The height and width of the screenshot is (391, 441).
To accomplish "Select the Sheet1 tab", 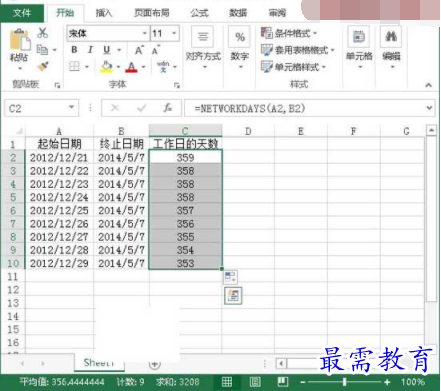I will [x=99, y=363].
